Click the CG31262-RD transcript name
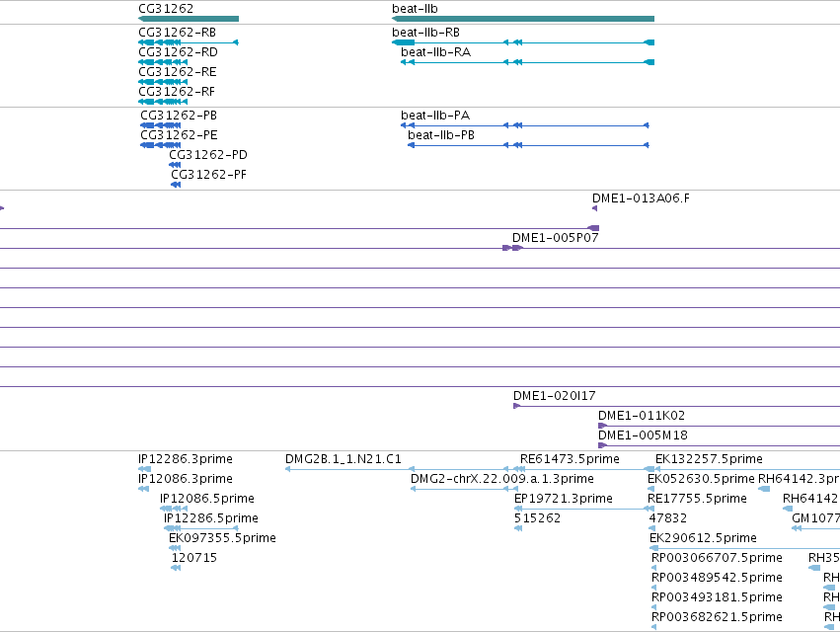 pyautogui.click(x=178, y=52)
